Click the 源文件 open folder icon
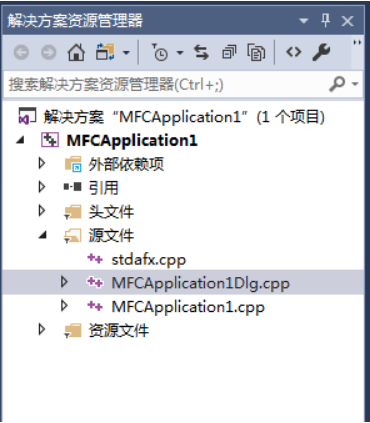The width and height of the screenshot is (370, 423). pyautogui.click(x=73, y=236)
